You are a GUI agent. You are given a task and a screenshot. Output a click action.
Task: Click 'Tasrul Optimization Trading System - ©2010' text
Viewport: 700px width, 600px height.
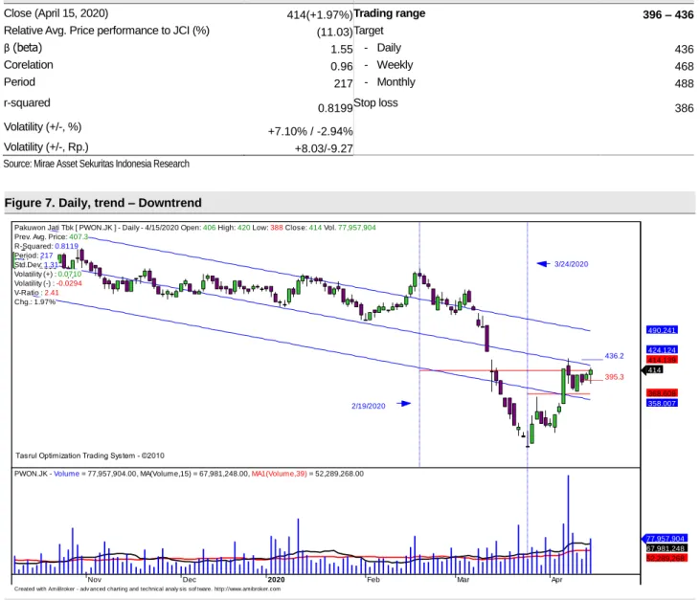coord(90,456)
